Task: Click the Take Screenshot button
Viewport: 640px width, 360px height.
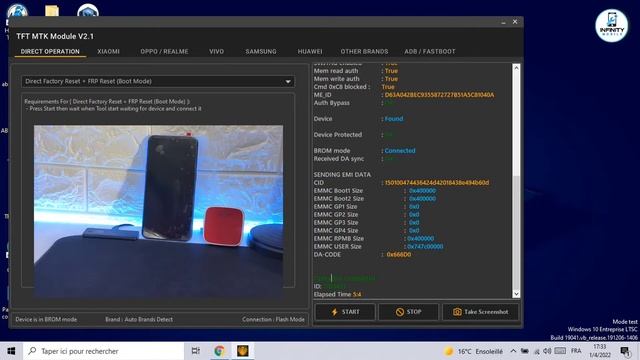Action: tap(480, 312)
